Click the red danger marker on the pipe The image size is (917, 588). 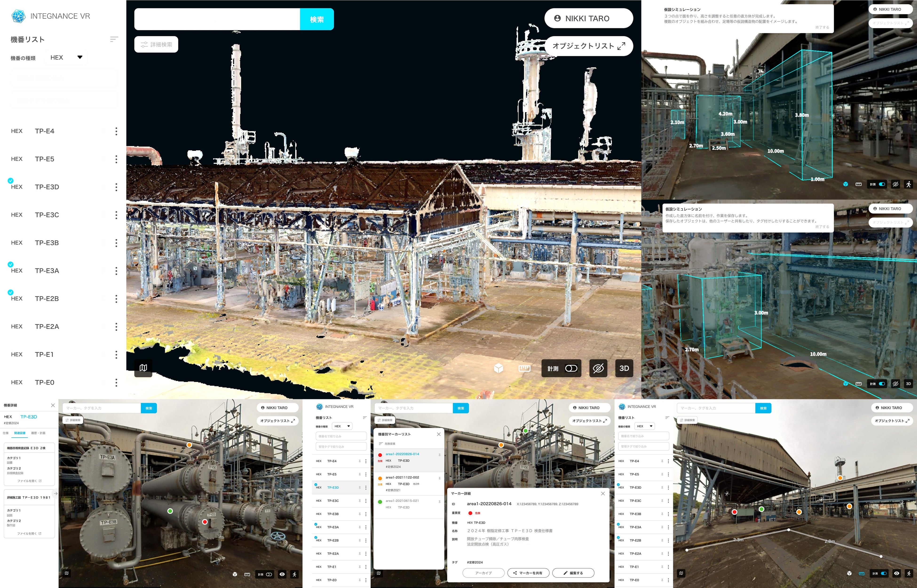(205, 521)
